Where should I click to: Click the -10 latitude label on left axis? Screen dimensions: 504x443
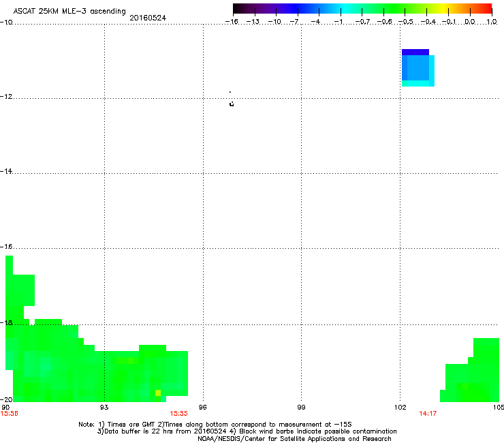pyautogui.click(x=6, y=22)
